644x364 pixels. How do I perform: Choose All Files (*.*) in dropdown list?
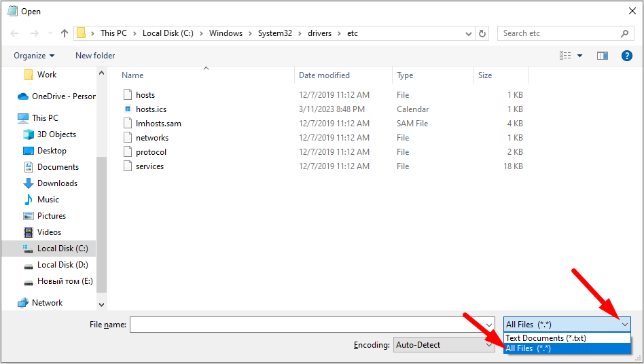(529, 348)
